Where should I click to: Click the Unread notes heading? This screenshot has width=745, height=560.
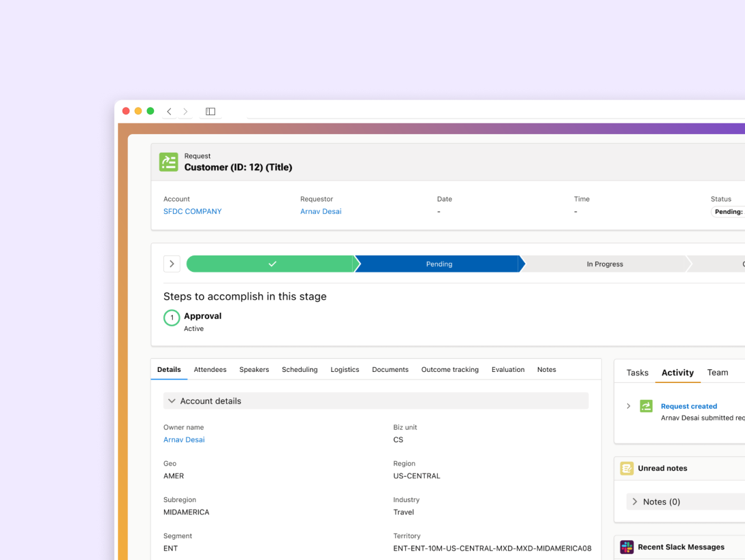point(663,468)
